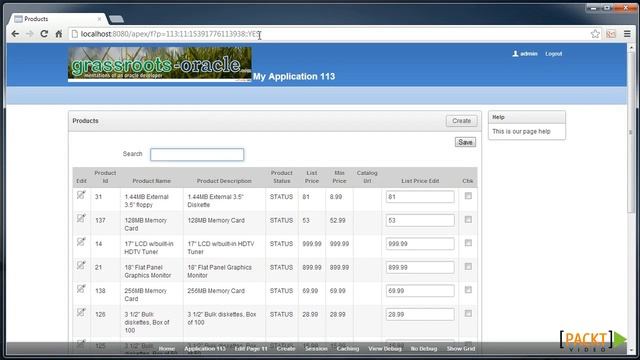Click the 52.99 min price cell

pyautogui.click(x=338, y=220)
